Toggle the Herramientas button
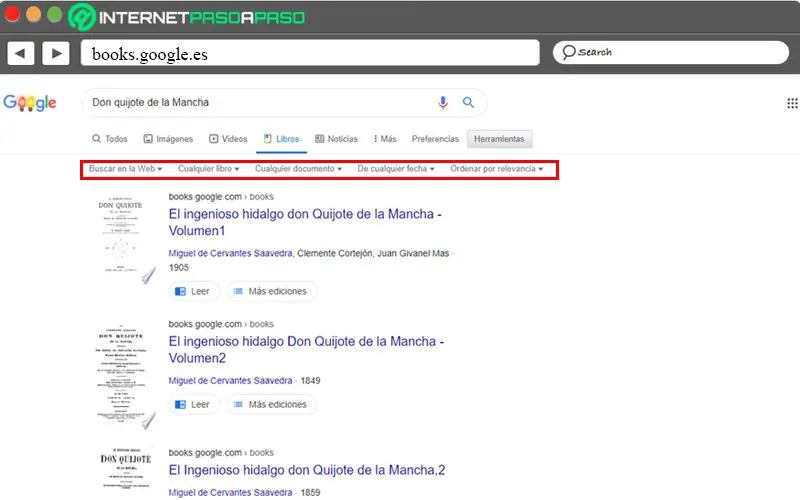The width and height of the screenshot is (800, 500). (x=499, y=139)
